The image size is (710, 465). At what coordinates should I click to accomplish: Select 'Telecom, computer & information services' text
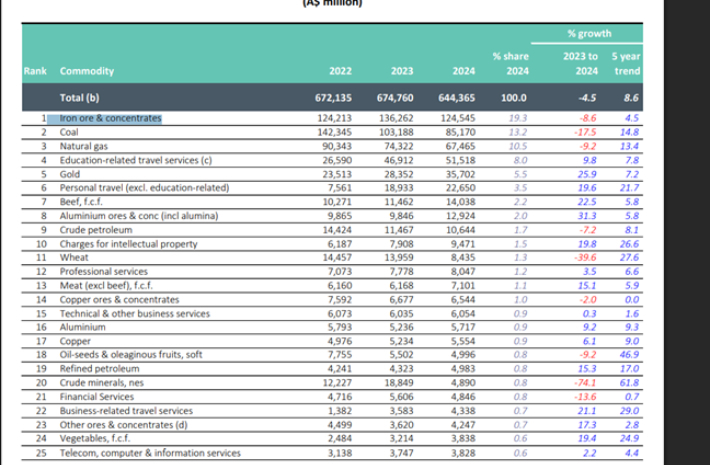click(150, 453)
